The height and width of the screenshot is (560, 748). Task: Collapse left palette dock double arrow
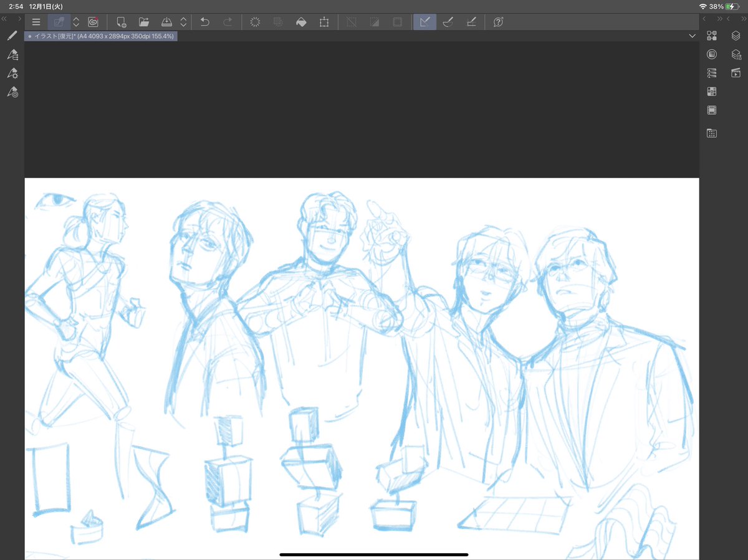5,19
